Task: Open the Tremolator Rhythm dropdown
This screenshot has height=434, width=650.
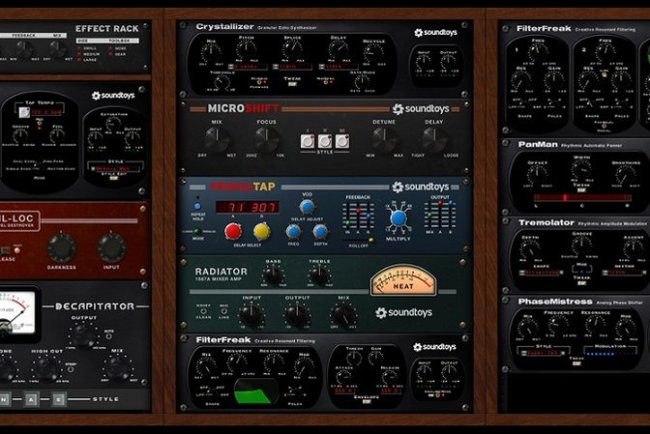Action: 625,273
